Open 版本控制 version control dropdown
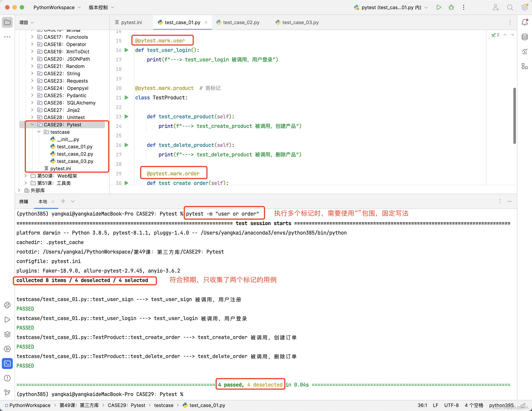This screenshot has height=411, width=532. 101,7
